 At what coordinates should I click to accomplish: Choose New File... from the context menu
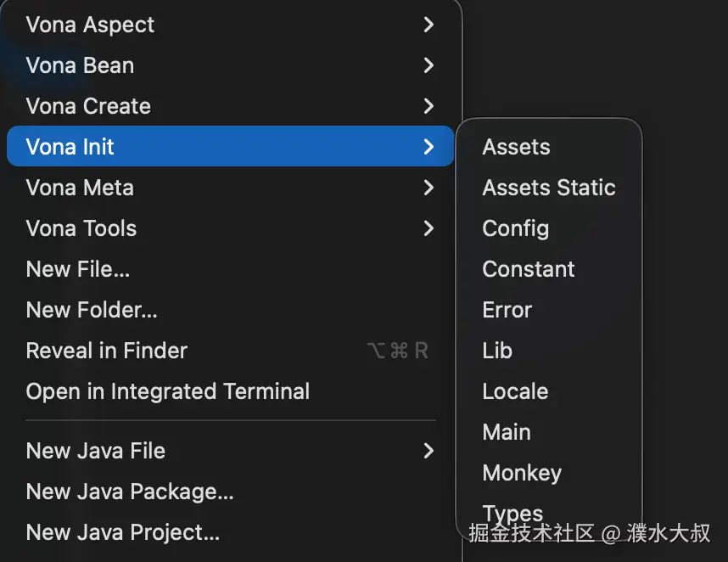(x=78, y=269)
